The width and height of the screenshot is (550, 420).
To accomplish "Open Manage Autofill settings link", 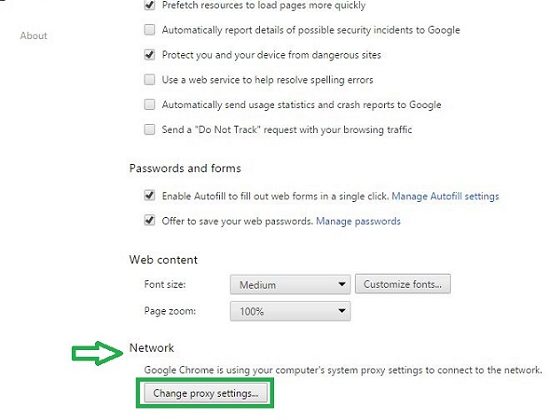I will (445, 196).
